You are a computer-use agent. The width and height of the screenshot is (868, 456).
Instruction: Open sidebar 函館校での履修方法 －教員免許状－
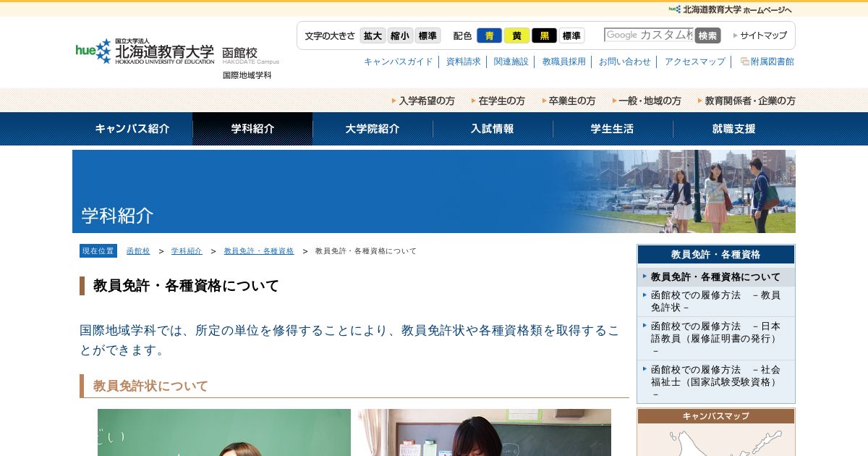(716, 301)
